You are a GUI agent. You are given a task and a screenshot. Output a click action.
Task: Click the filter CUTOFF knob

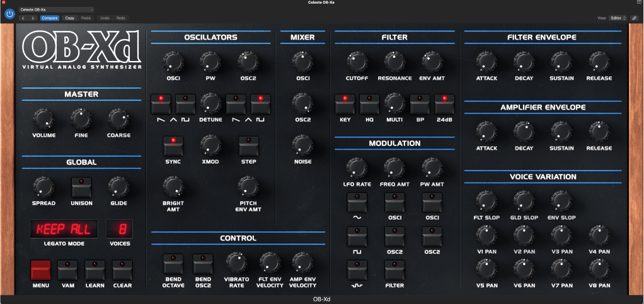pyautogui.click(x=356, y=61)
